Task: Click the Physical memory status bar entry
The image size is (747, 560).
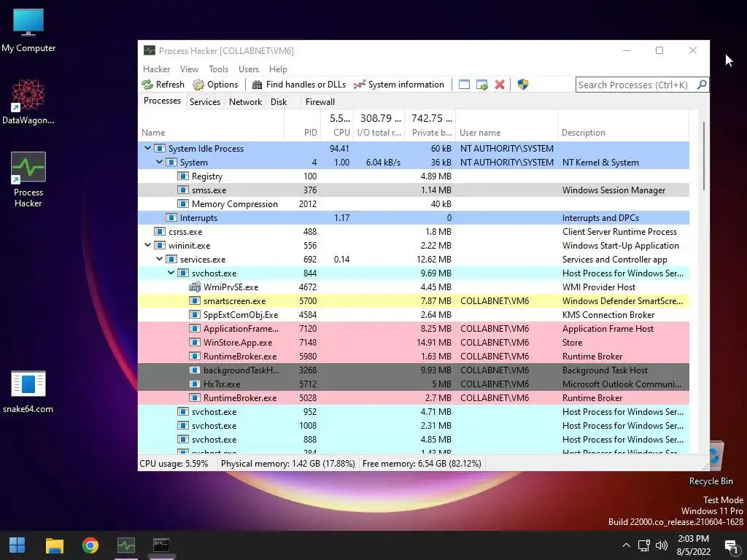Action: [287, 463]
